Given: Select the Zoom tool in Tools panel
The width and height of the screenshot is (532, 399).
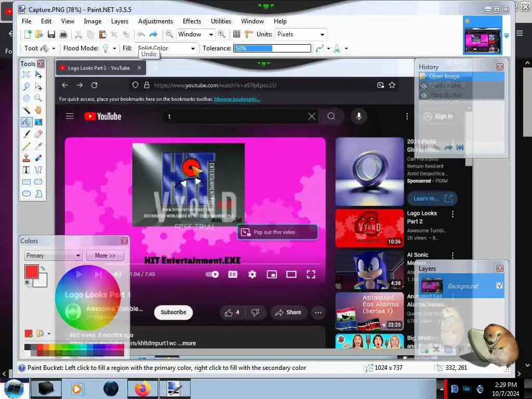Looking at the screenshot, I should pyautogui.click(x=38, y=98).
